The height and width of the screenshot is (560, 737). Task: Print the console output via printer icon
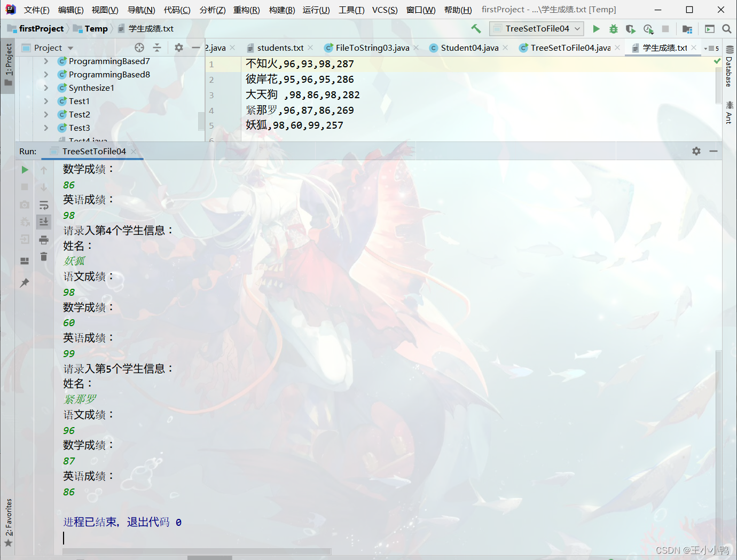click(x=44, y=240)
